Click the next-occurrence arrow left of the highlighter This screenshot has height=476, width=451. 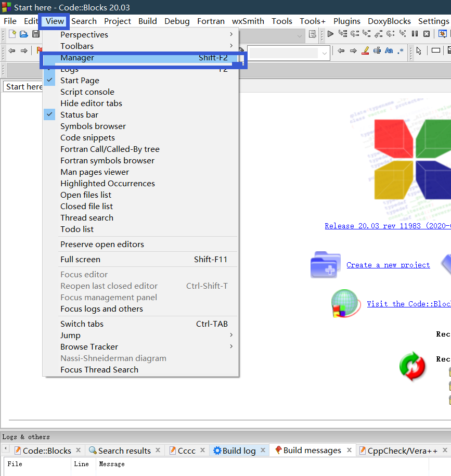click(x=353, y=50)
